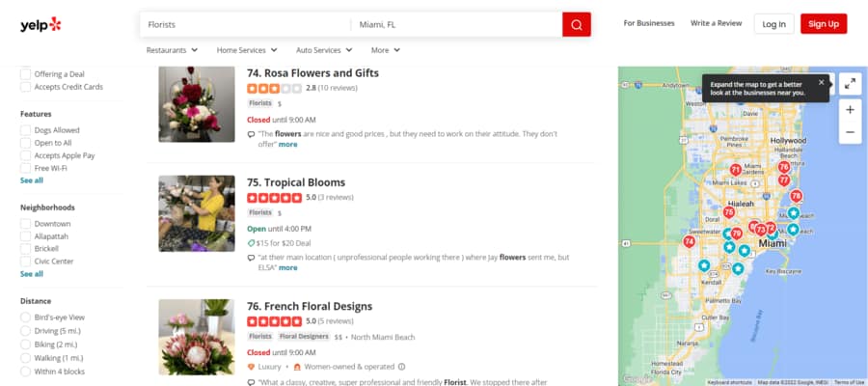Image resolution: width=868 pixels, height=386 pixels.
Task: Click the Sign Up button
Action: pos(823,24)
